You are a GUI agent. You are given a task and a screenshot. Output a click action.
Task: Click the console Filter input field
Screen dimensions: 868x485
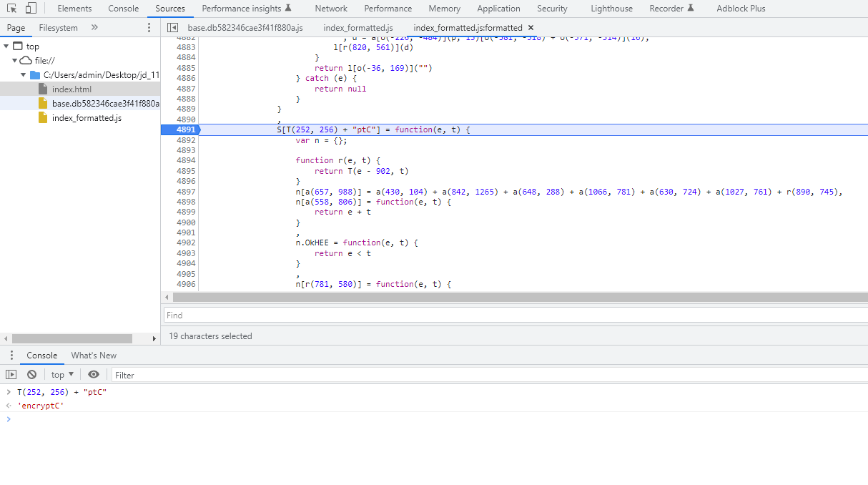point(486,375)
